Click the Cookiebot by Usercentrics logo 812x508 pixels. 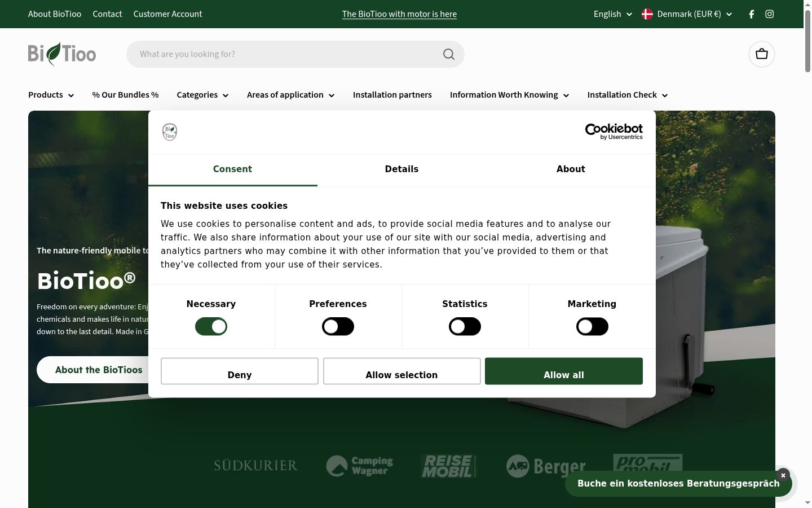[x=614, y=132]
